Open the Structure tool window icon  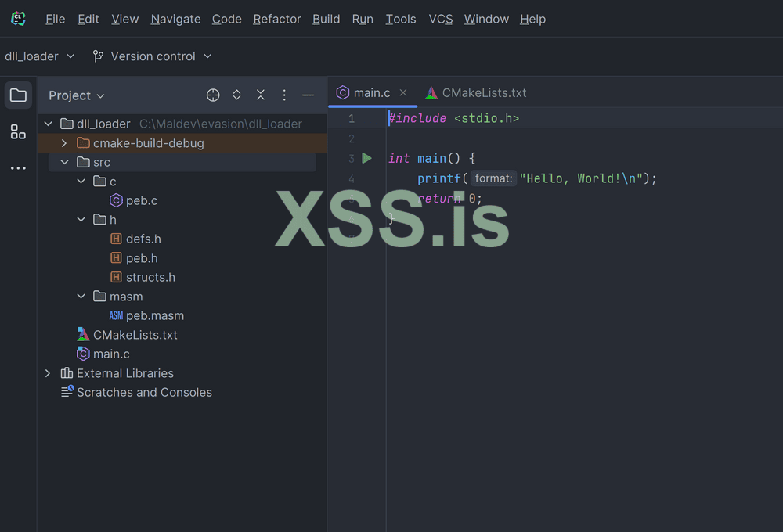(18, 131)
